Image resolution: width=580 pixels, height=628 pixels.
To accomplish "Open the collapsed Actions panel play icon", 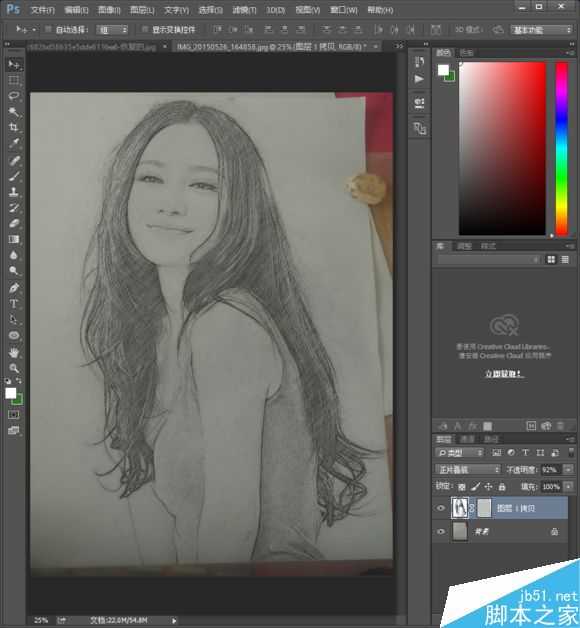I will point(419,79).
